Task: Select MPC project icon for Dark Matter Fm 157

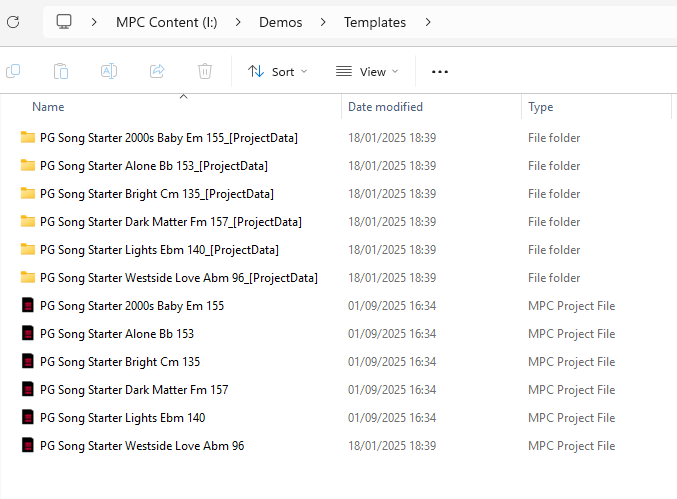Action: point(28,389)
